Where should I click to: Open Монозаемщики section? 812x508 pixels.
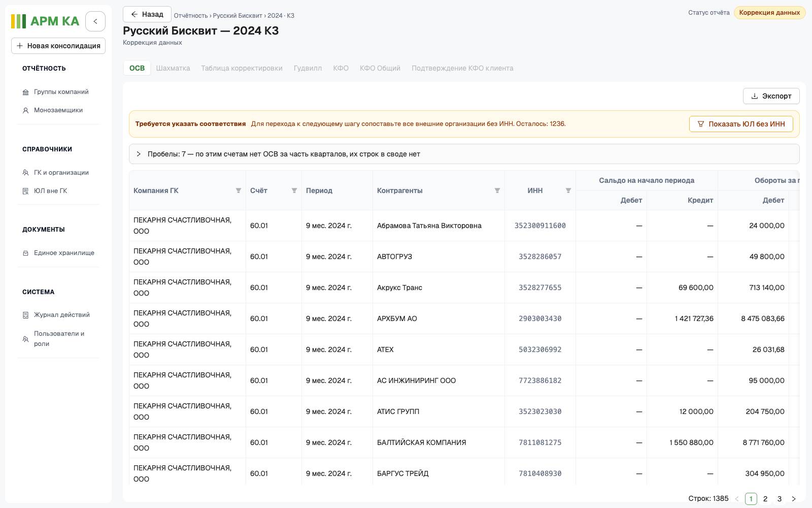tap(58, 110)
